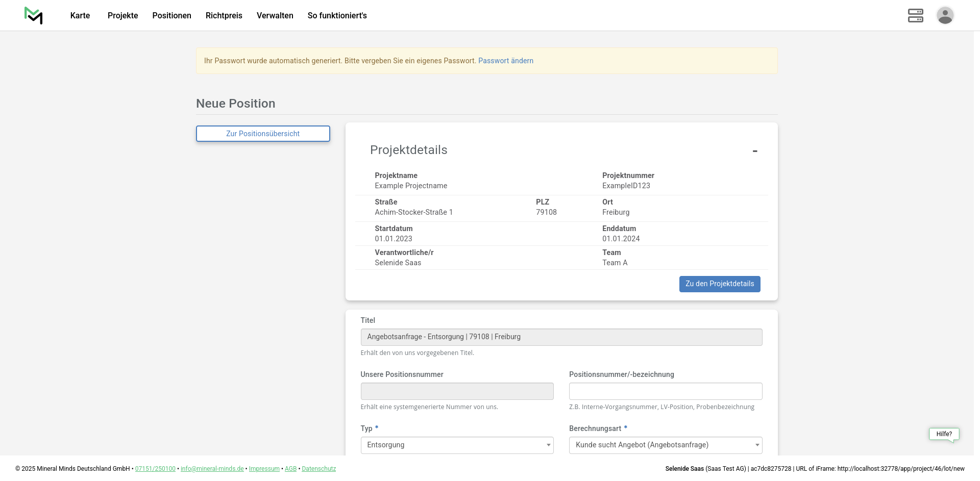
Task: Select Richtpreis in the top navigation
Action: pos(224,16)
